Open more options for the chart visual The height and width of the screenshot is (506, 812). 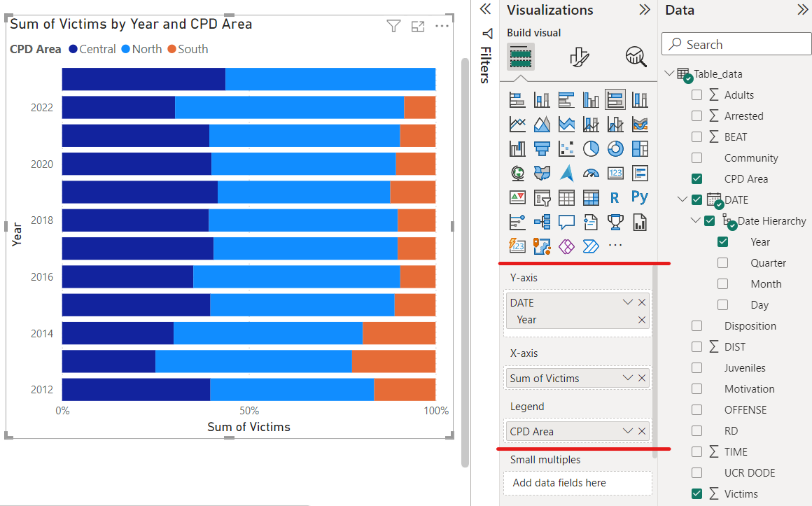coord(442,25)
